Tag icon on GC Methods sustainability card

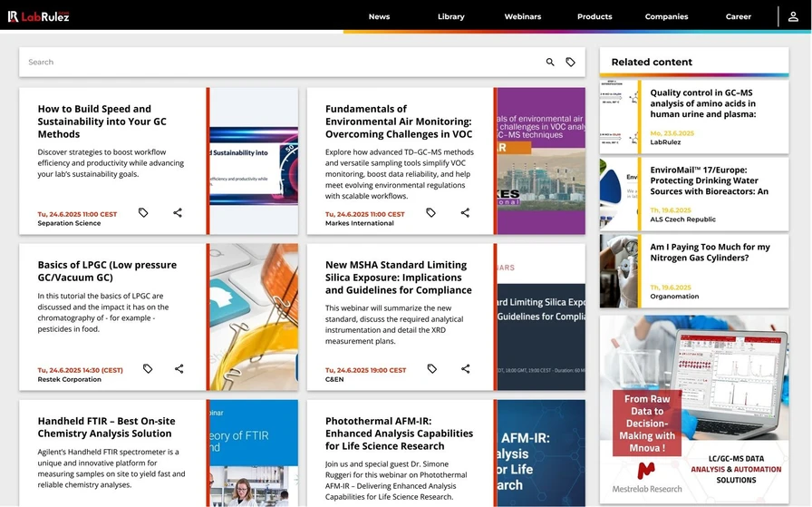pos(143,212)
